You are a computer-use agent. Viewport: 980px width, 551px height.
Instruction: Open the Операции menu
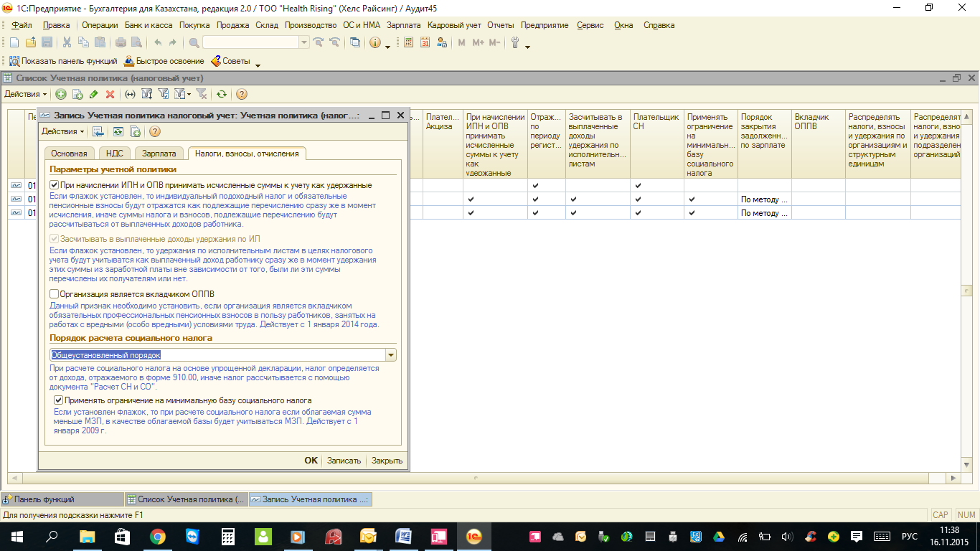click(x=100, y=25)
